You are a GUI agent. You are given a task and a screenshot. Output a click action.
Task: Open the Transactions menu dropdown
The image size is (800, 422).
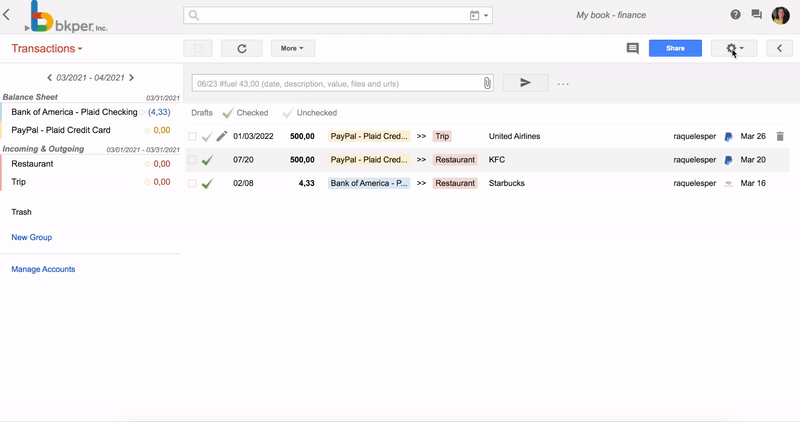pyautogui.click(x=47, y=48)
